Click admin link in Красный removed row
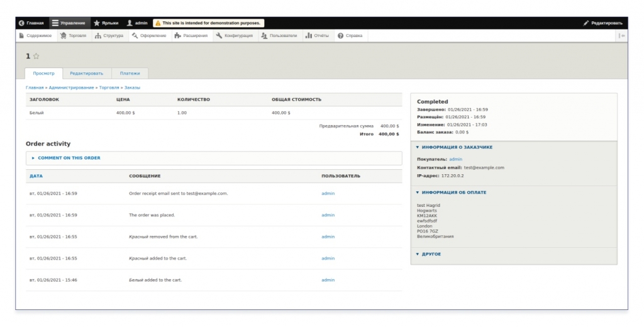This screenshot has height=327, width=644. pos(328,237)
